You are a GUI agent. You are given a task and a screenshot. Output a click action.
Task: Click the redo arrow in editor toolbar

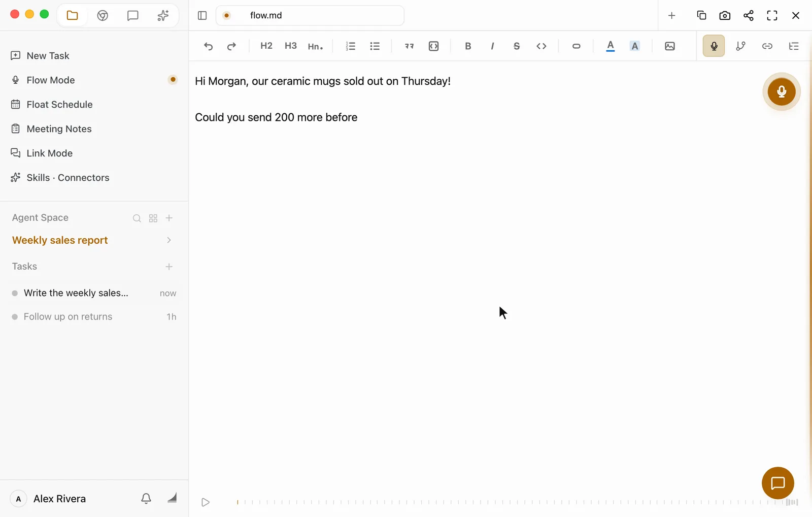coord(231,46)
